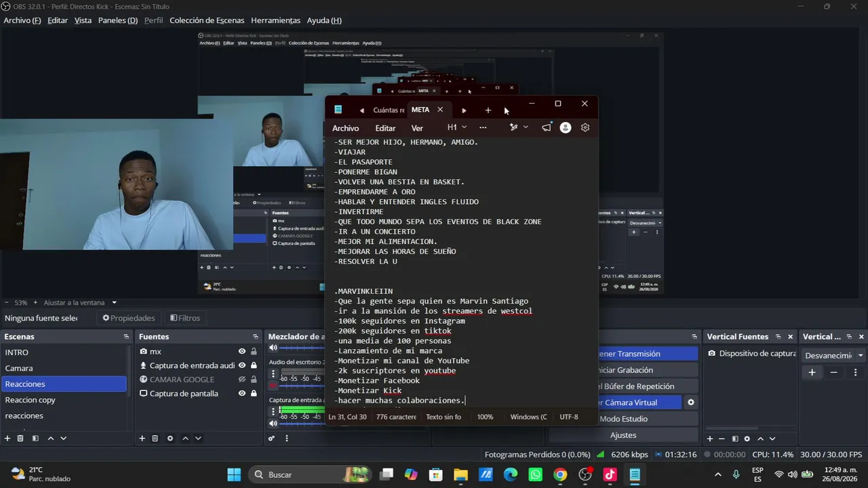Open Colección de Escenas menu
The image size is (868, 488).
coord(207,20)
